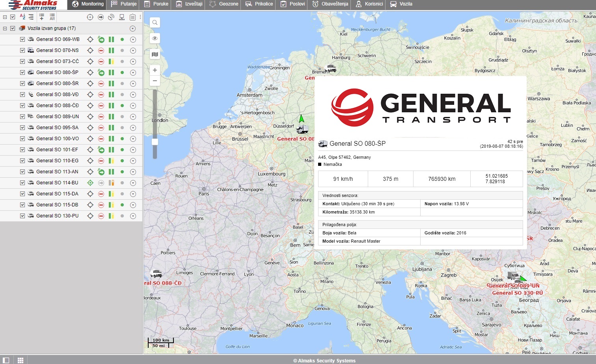
Task: Open the Obaveštenja tab
Action: [330, 4]
